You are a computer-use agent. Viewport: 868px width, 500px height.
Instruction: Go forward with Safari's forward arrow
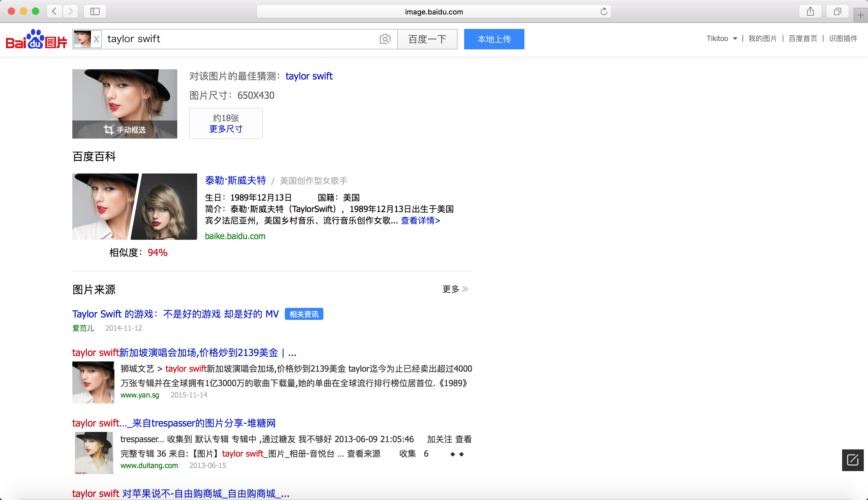click(x=71, y=11)
